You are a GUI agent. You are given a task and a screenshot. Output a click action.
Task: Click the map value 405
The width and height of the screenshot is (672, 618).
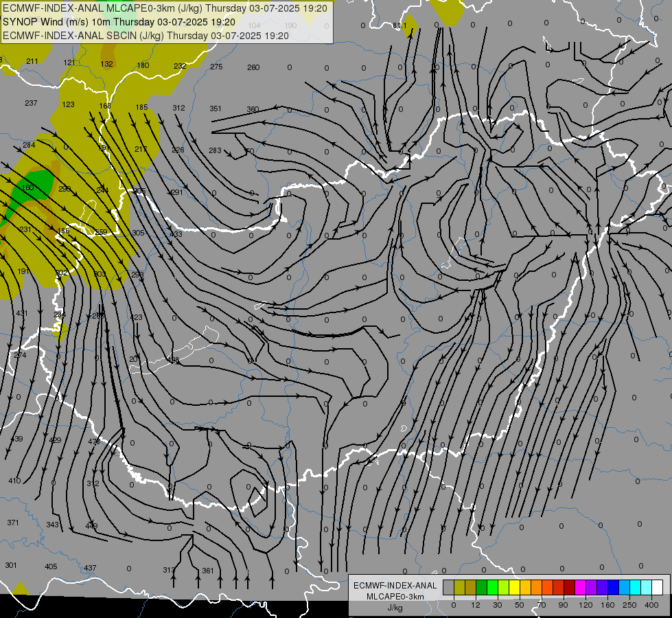(51, 566)
